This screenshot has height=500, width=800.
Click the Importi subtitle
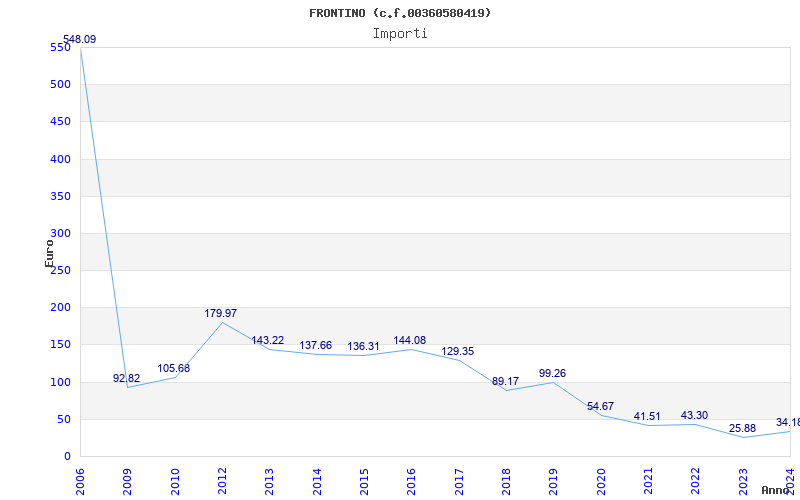click(400, 34)
